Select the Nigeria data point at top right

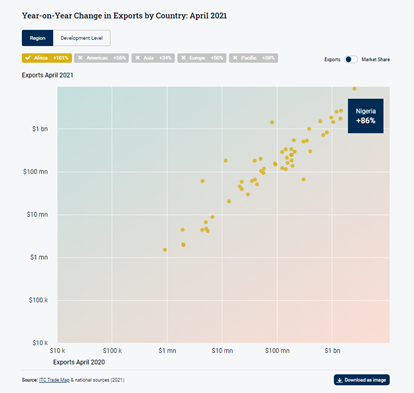pos(354,89)
